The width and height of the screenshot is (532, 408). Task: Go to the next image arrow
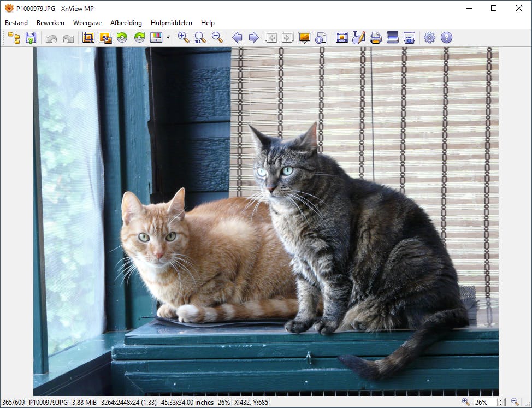[253, 37]
